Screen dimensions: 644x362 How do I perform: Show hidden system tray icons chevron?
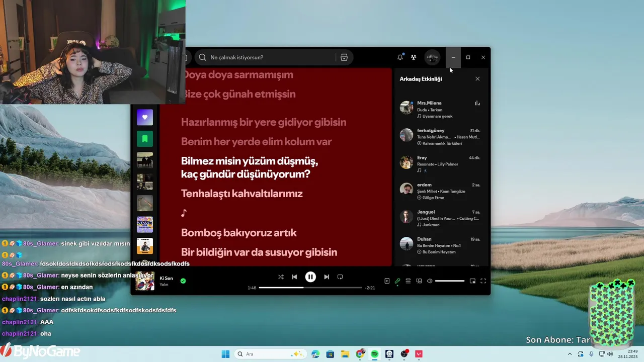coord(570,354)
